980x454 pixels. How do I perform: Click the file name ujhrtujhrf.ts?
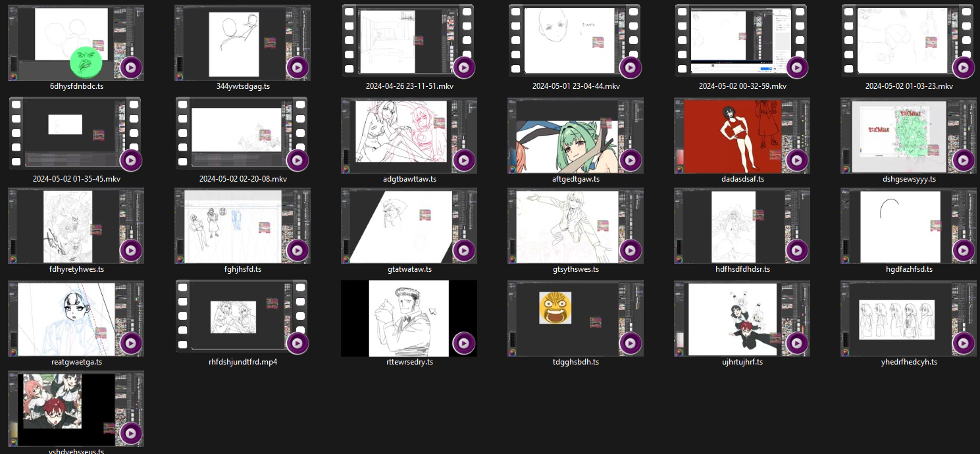(742, 362)
